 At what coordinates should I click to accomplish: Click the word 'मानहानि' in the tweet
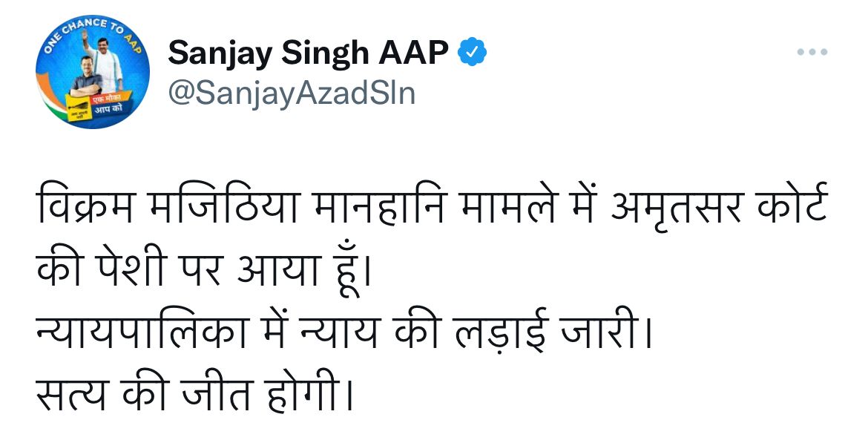coord(378,208)
